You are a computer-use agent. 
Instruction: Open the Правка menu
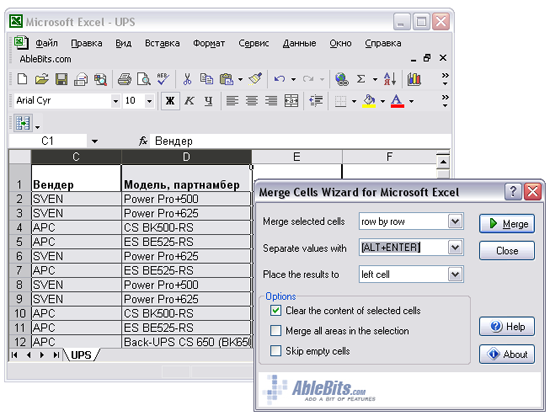(x=87, y=43)
